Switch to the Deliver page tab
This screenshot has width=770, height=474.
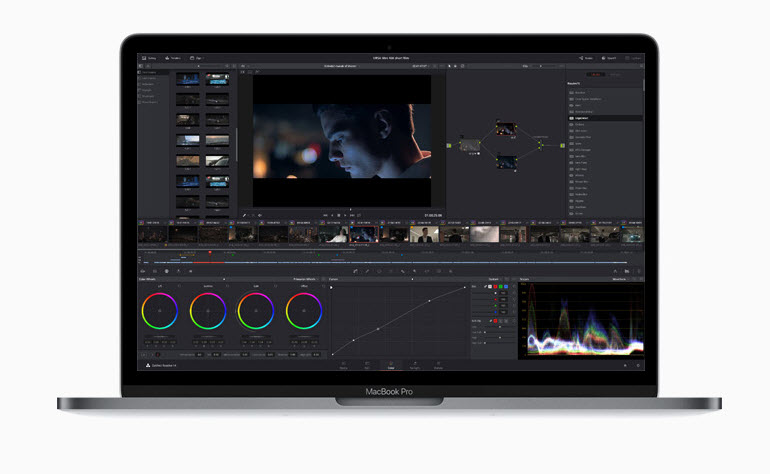pos(438,365)
